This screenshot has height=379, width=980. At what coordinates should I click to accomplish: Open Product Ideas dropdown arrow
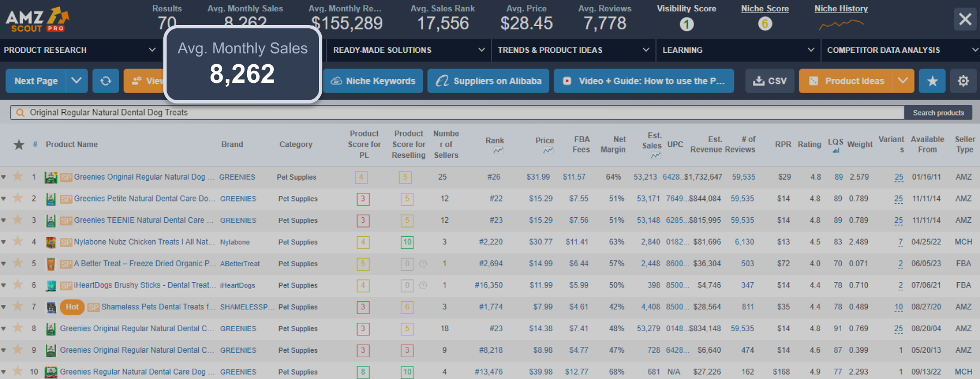[x=903, y=81]
